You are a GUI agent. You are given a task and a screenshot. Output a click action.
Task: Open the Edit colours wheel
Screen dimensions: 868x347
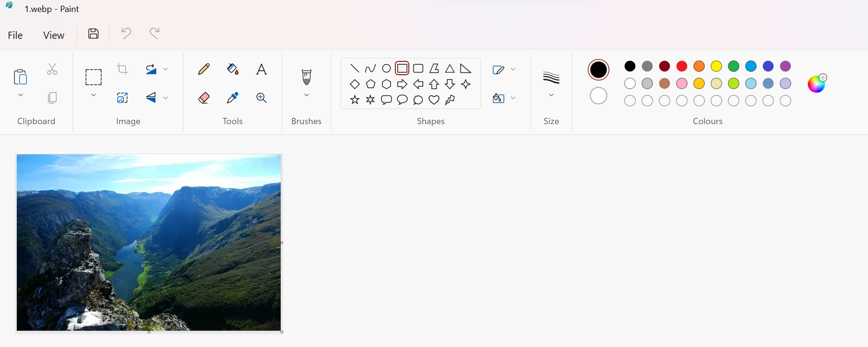pos(816,84)
